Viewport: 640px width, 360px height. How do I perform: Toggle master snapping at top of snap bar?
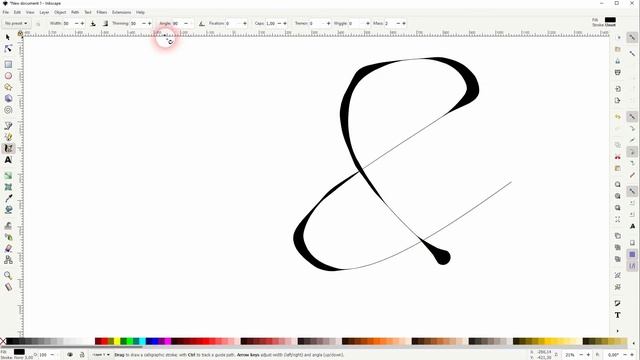[x=632, y=38]
